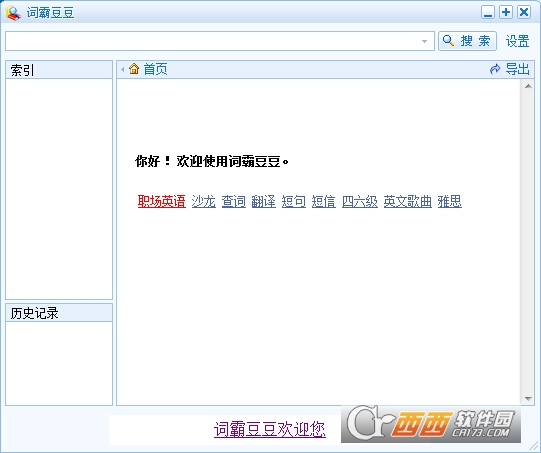The height and width of the screenshot is (453, 541).
Task: Select the 索引 panel header
Action: tap(59, 70)
